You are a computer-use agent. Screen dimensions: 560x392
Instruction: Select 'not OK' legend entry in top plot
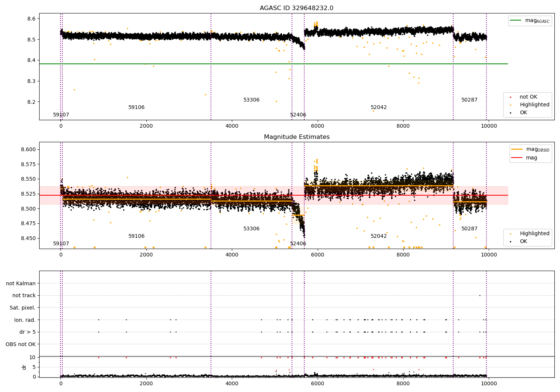pos(528,97)
